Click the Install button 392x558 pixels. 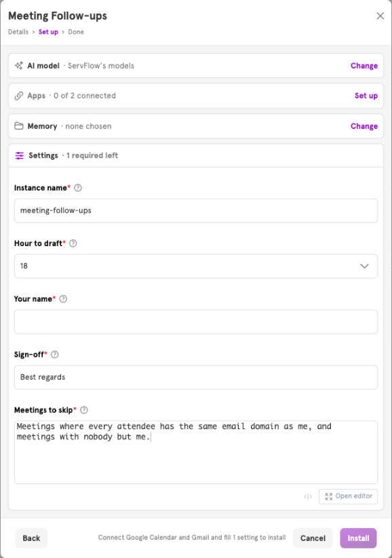click(x=358, y=538)
